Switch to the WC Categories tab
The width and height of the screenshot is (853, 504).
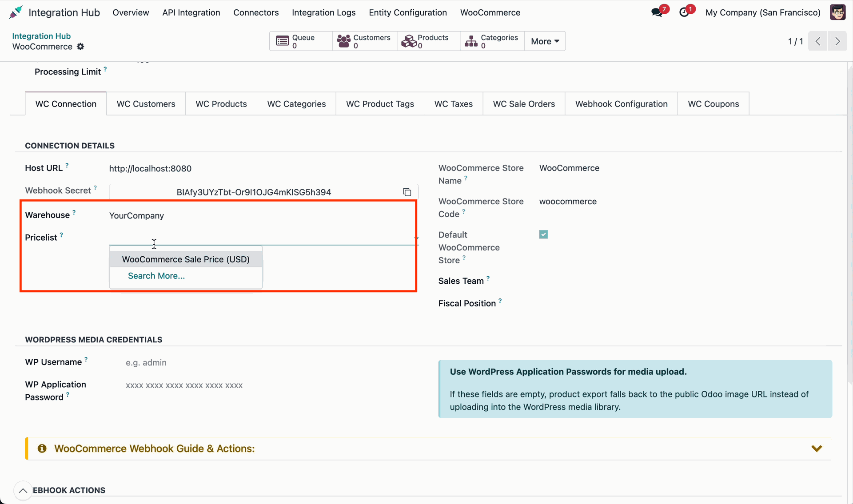[296, 104]
